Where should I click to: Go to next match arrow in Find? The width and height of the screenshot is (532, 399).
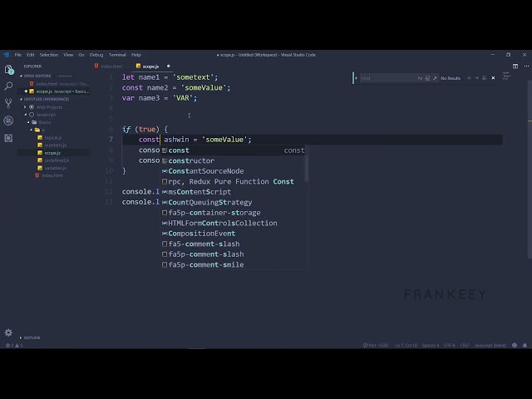point(476,78)
